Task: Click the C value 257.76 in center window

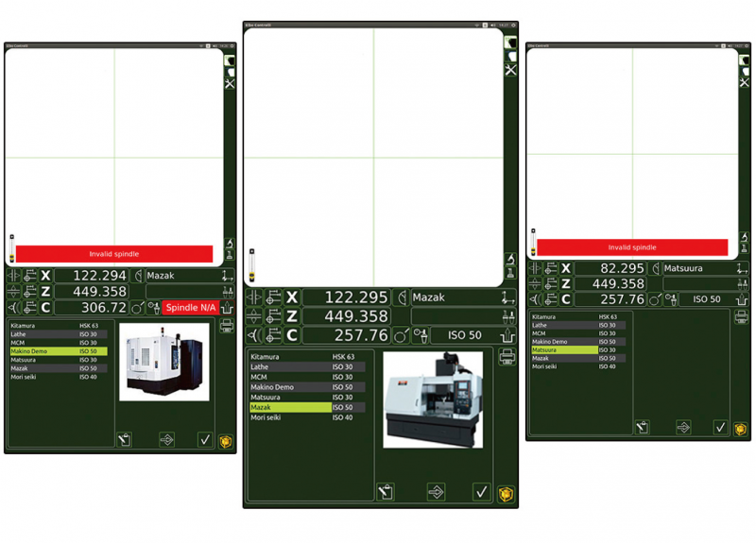Action: point(347,335)
